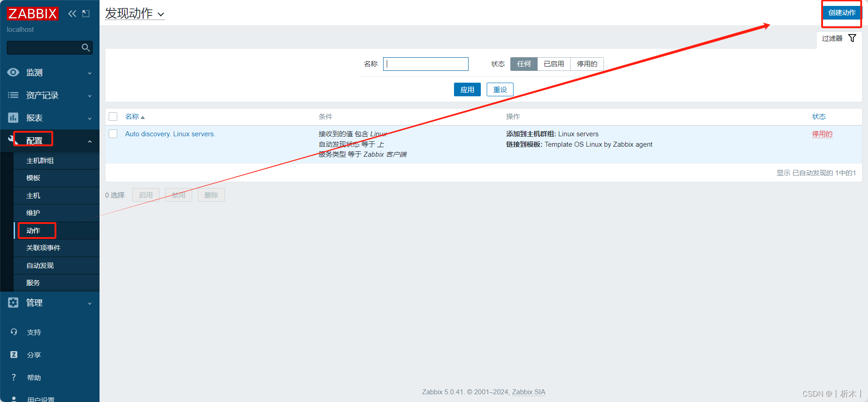Open the Zabbix SIA footer link
868x402 pixels.
tap(529, 392)
